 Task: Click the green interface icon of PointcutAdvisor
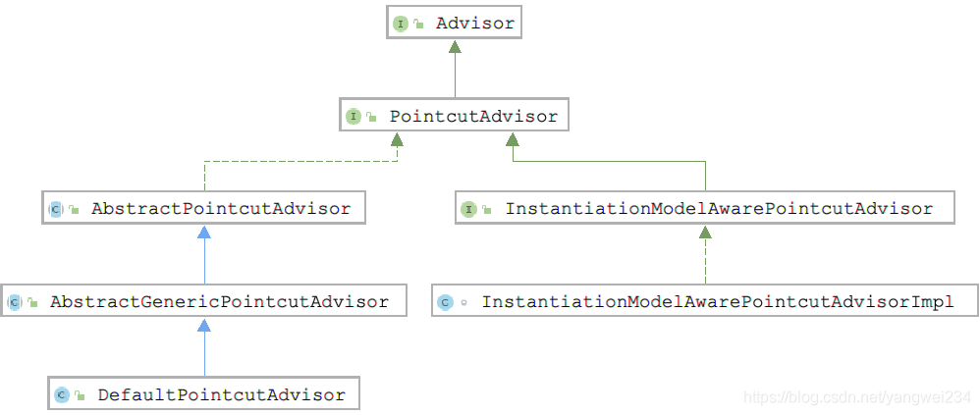click(354, 116)
